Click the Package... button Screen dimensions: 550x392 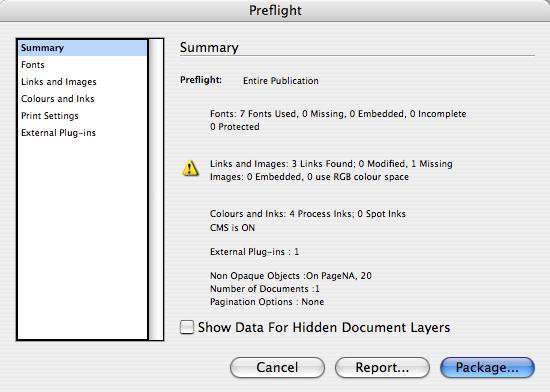[x=487, y=367]
